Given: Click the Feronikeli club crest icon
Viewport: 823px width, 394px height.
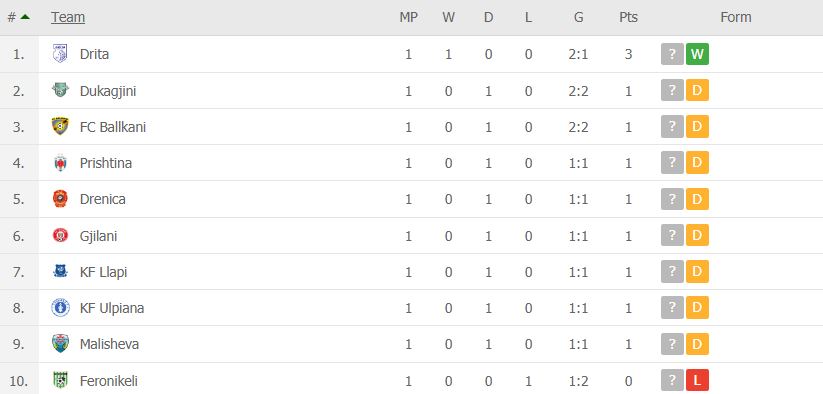Looking at the screenshot, I should coord(60,380).
